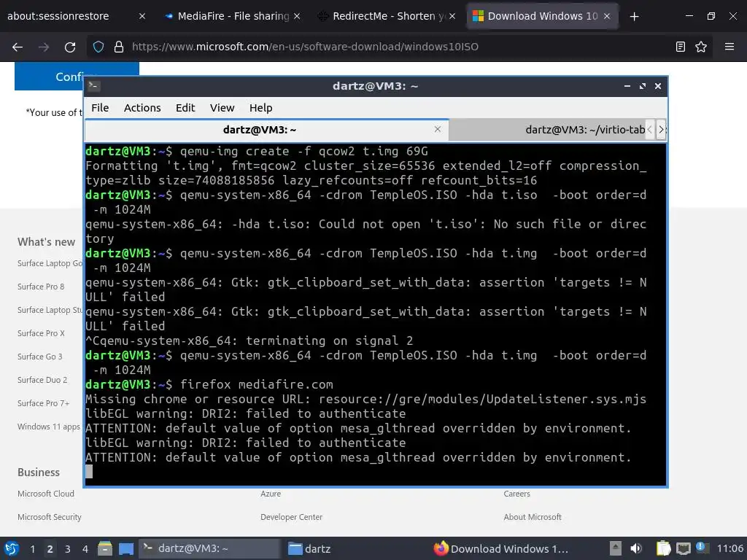Click the Firefox forward arrow
The image size is (747, 560).
(44, 47)
